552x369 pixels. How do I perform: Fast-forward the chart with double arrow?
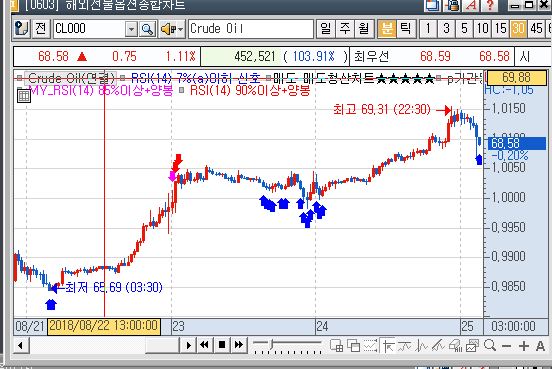point(239,345)
